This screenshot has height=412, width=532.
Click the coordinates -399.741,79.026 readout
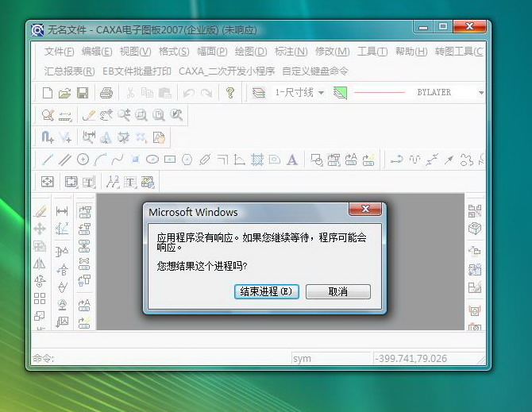click(411, 359)
